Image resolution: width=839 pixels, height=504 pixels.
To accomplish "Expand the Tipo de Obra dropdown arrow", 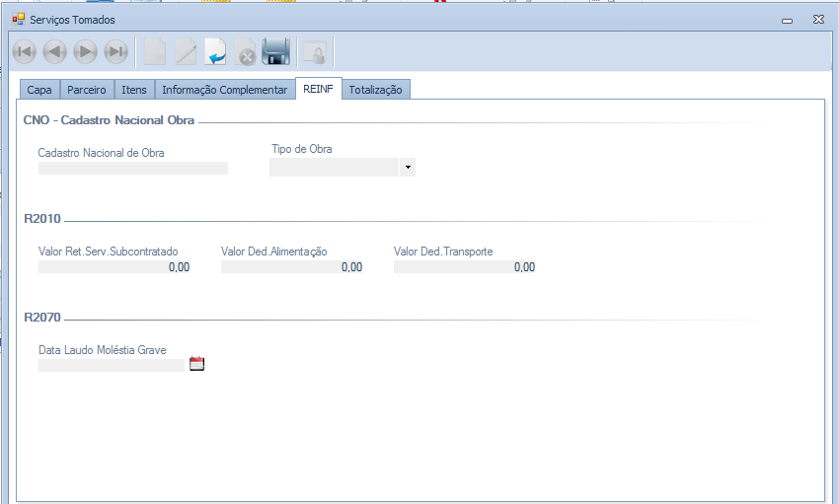I will click(408, 168).
